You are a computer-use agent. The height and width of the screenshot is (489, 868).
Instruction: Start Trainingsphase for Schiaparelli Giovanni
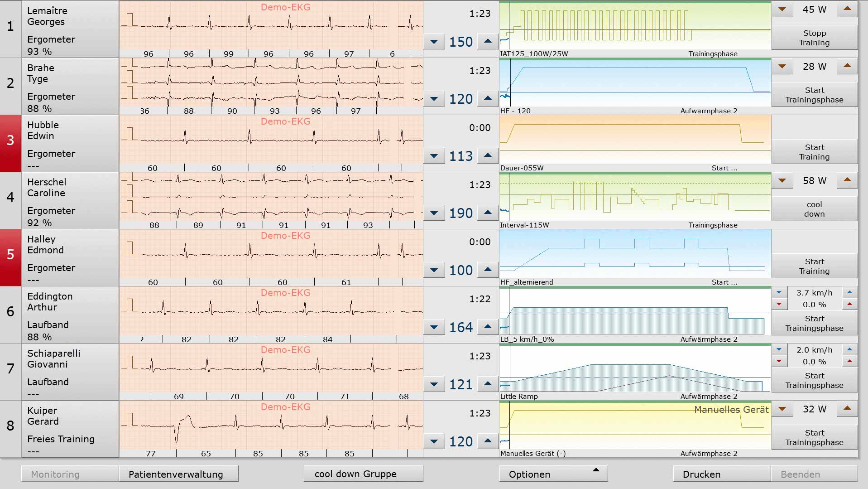814,380
